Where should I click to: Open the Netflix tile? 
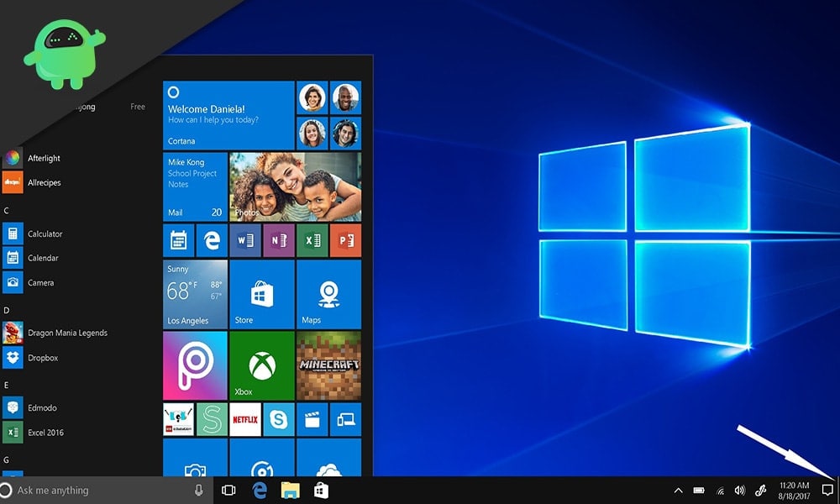pos(245,419)
